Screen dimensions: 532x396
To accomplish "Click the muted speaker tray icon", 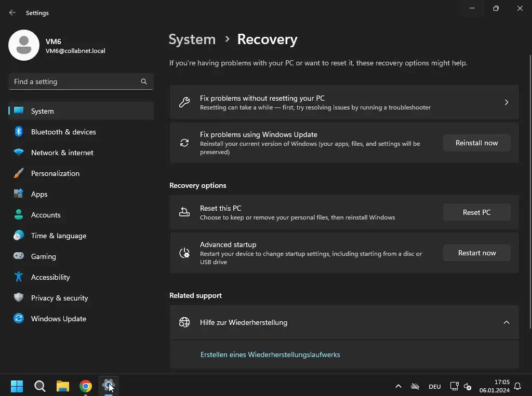I will 468,387.
